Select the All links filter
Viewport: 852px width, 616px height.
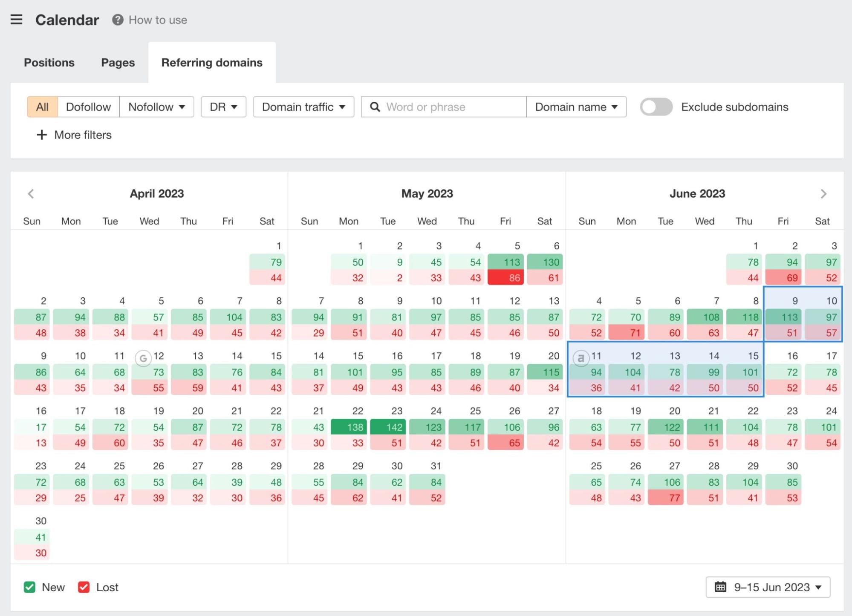click(41, 107)
